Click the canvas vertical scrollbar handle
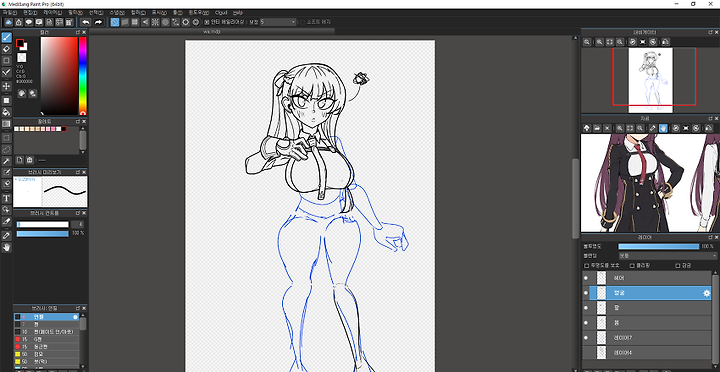 [x=575, y=198]
